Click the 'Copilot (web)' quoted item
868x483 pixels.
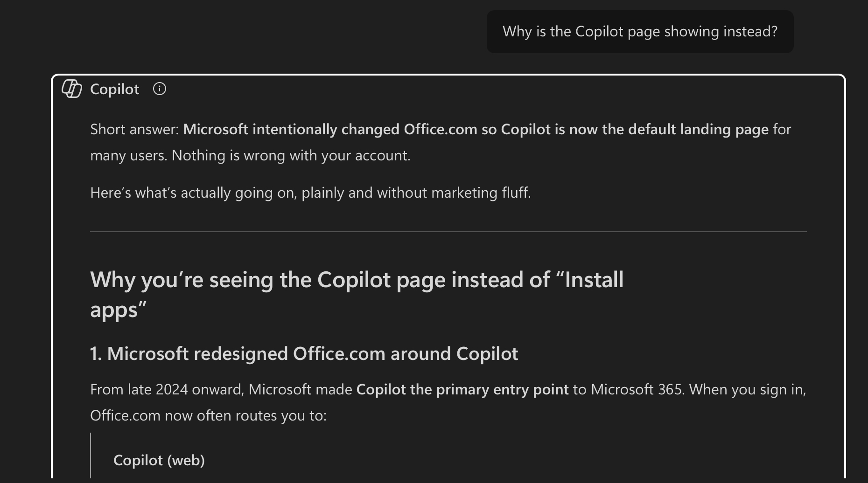point(159,460)
